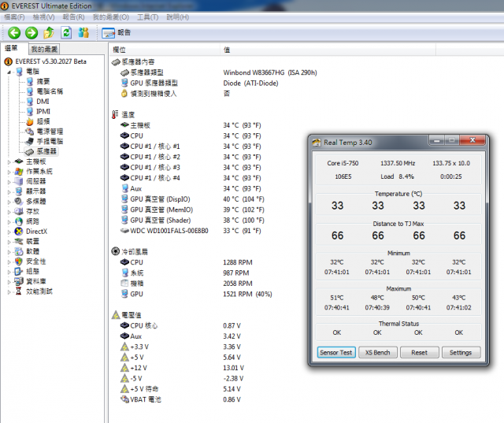Viewport: 504px width, 423px height.
Task: Click the 裝置 icon in tree
Action: (x=19, y=241)
